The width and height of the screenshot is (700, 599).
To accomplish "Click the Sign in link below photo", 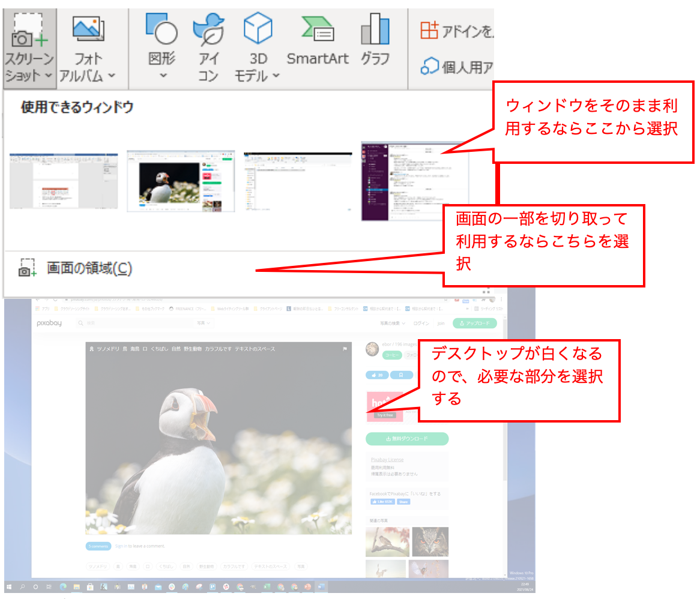I will click(121, 546).
